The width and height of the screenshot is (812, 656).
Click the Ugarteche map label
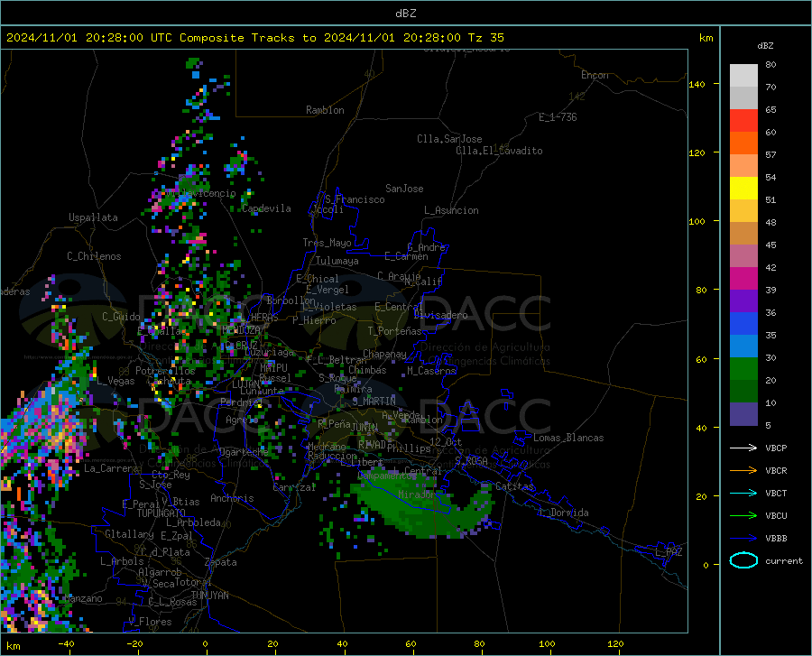point(244,451)
